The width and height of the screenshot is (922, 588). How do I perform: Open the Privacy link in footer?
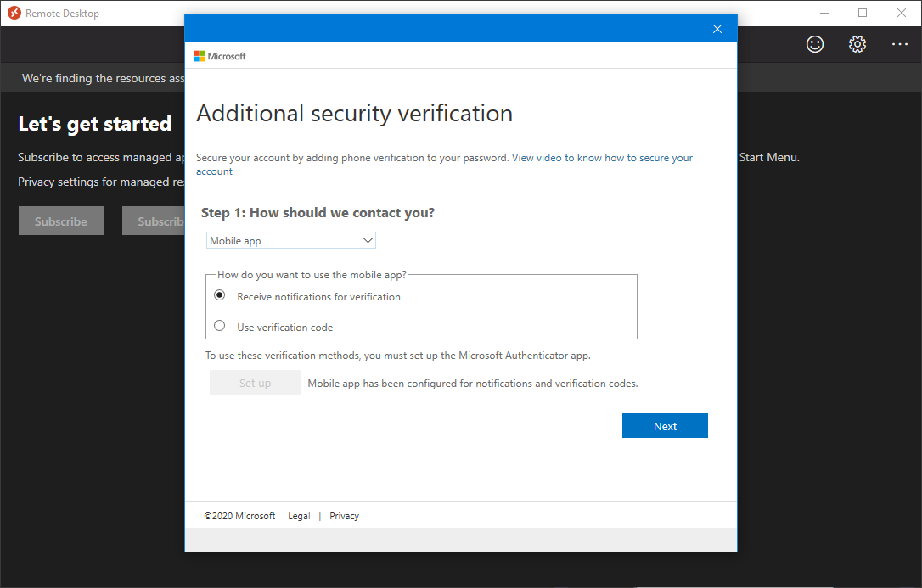[344, 516]
